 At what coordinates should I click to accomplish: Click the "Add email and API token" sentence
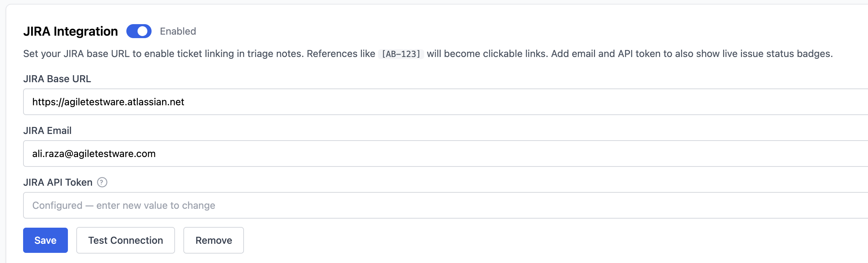pos(692,54)
